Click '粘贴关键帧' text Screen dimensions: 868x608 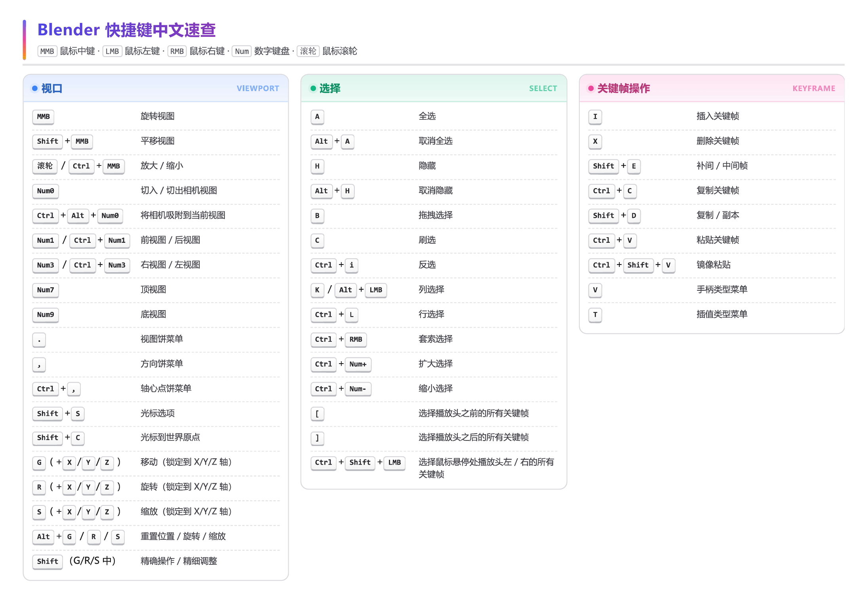pyautogui.click(x=718, y=240)
